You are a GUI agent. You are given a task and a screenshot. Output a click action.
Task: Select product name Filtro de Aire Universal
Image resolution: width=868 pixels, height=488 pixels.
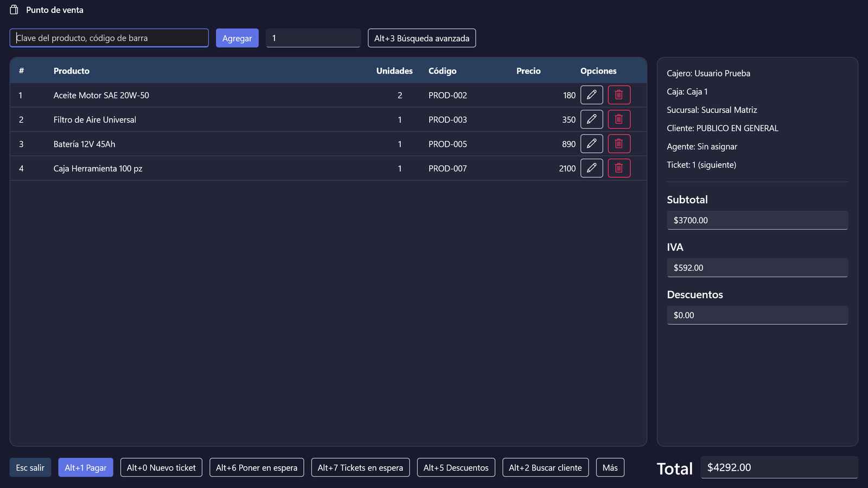95,120
